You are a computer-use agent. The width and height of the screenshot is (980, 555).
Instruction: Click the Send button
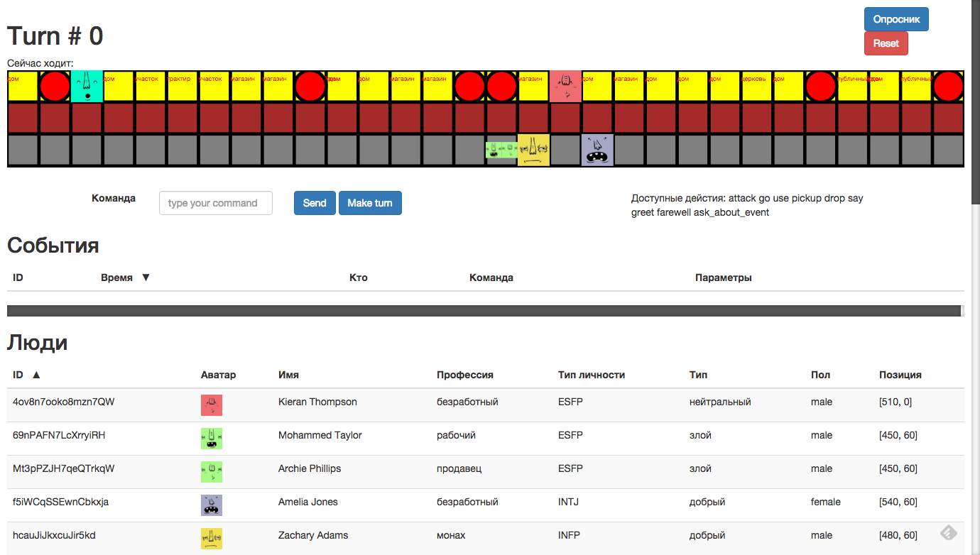point(315,203)
